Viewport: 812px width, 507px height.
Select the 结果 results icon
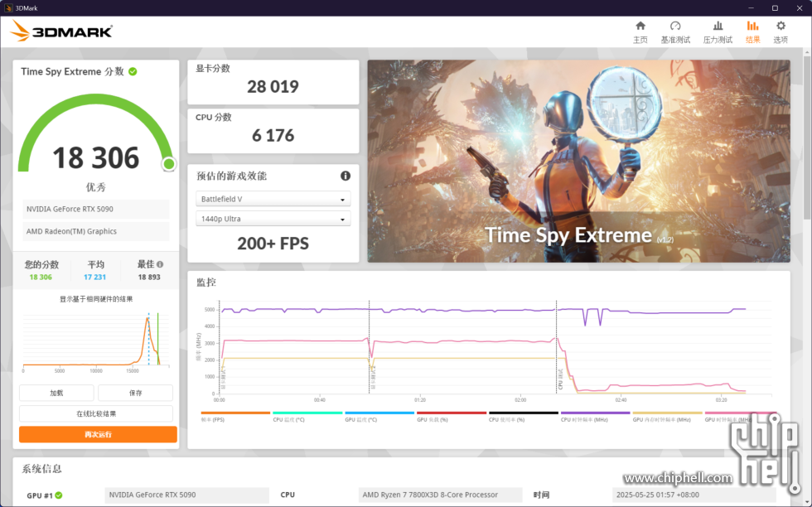(x=752, y=26)
